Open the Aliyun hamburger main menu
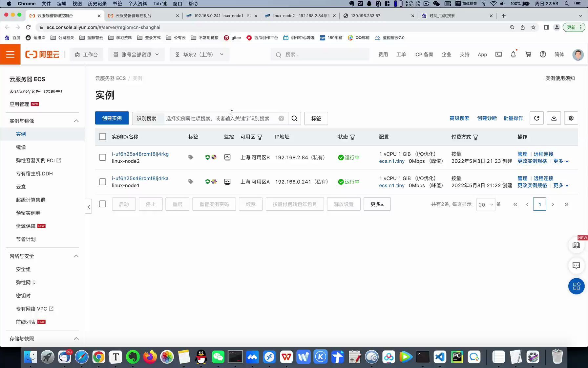588x368 pixels. point(10,55)
